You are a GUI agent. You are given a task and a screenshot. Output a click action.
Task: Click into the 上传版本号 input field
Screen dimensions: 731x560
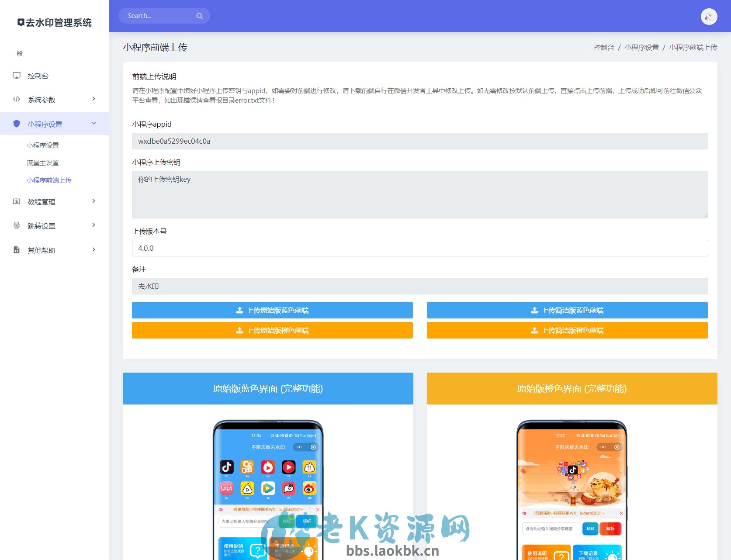click(x=419, y=248)
